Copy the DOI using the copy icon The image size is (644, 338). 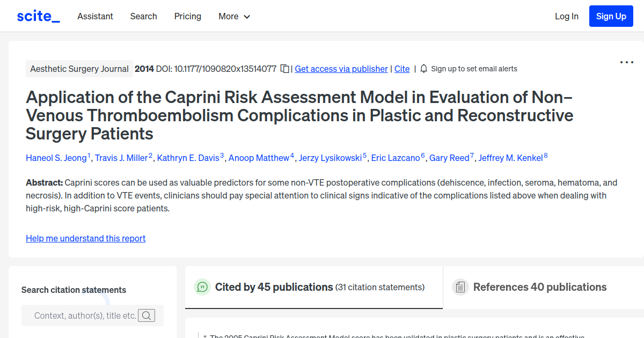pyautogui.click(x=284, y=68)
